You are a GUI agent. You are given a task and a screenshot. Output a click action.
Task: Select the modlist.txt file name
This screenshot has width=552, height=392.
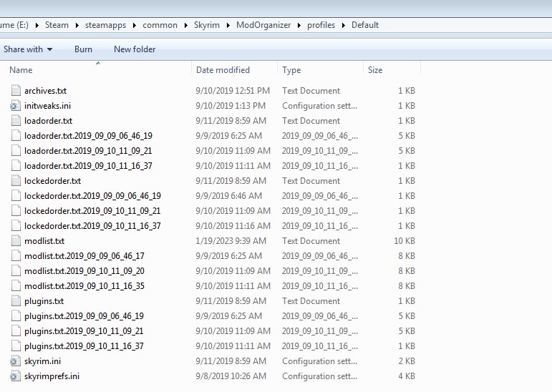tap(44, 241)
